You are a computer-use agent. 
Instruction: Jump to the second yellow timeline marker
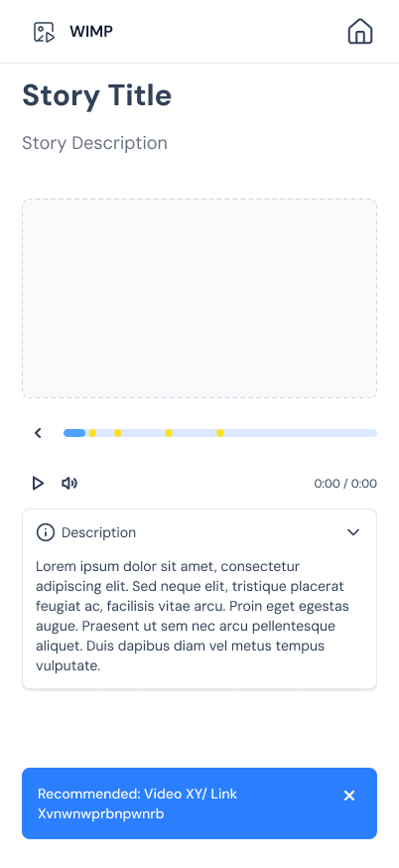pyautogui.click(x=118, y=433)
